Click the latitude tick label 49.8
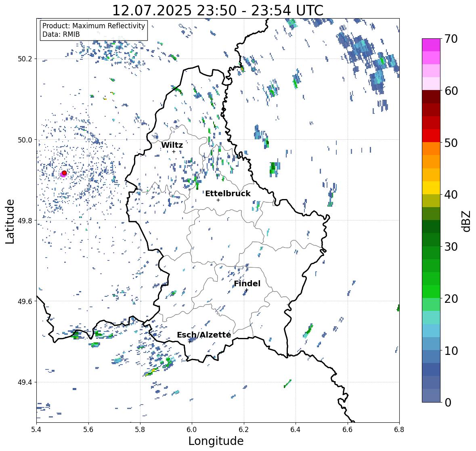The height and width of the screenshot is (451, 476). tap(25, 220)
